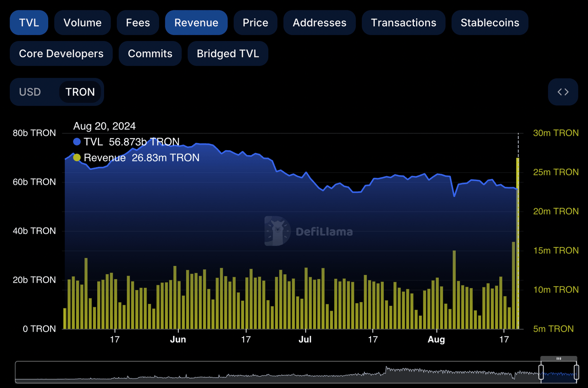Click the 0 TRON left axis label
Viewport: 588px width, 388px height.
[39, 329]
